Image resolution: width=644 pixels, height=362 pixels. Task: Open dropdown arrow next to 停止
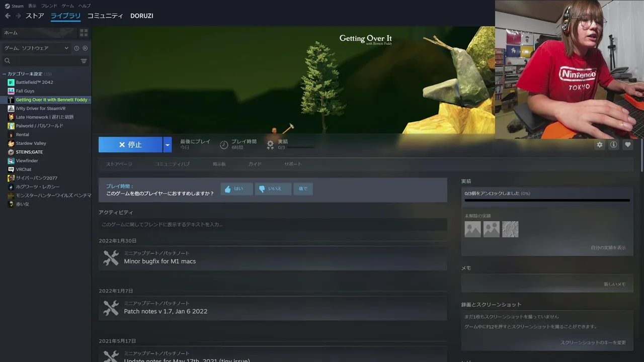(168, 145)
